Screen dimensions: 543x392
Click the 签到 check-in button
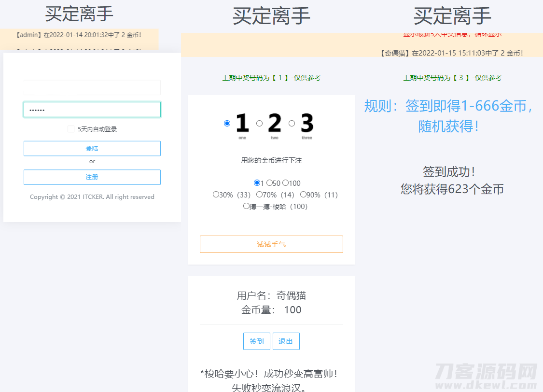256,341
